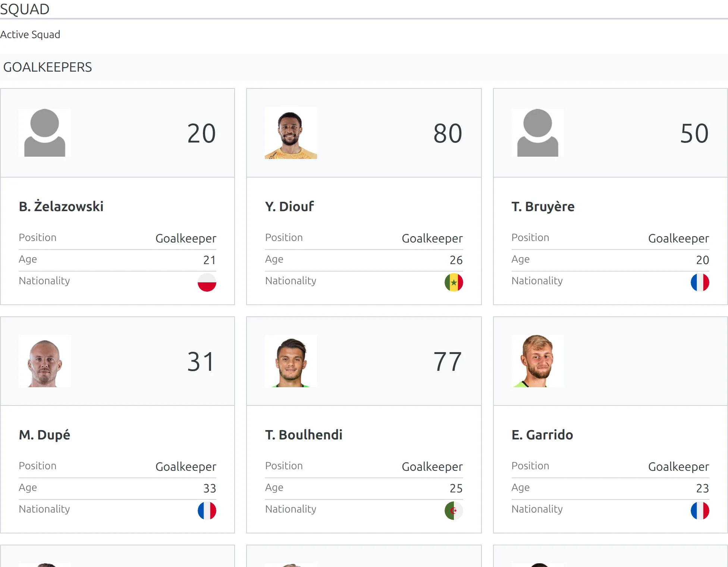Open T. Boulhendi player photo
Viewport: 728px width, 567px height.
pos(291,361)
